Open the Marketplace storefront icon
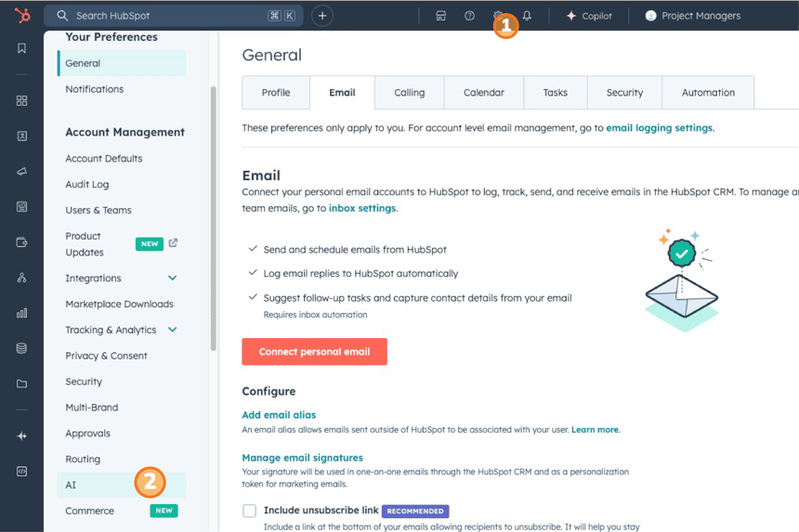 (440, 16)
